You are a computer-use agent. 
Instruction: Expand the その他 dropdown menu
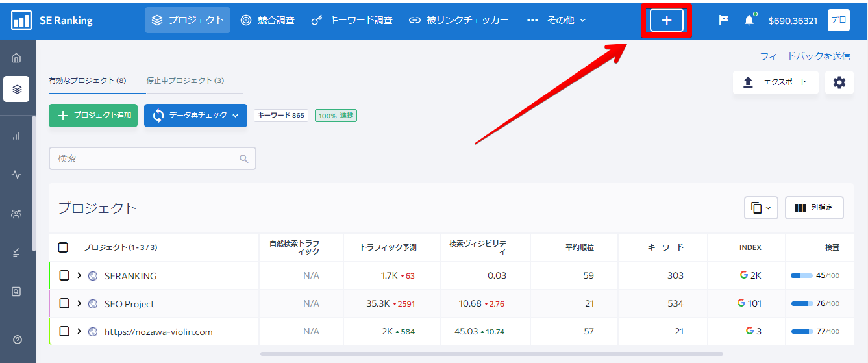pyautogui.click(x=557, y=20)
